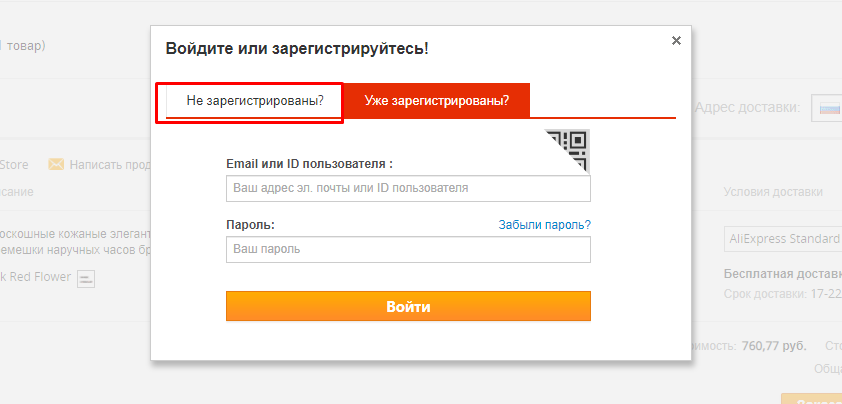Open QR code login option

tap(570, 151)
